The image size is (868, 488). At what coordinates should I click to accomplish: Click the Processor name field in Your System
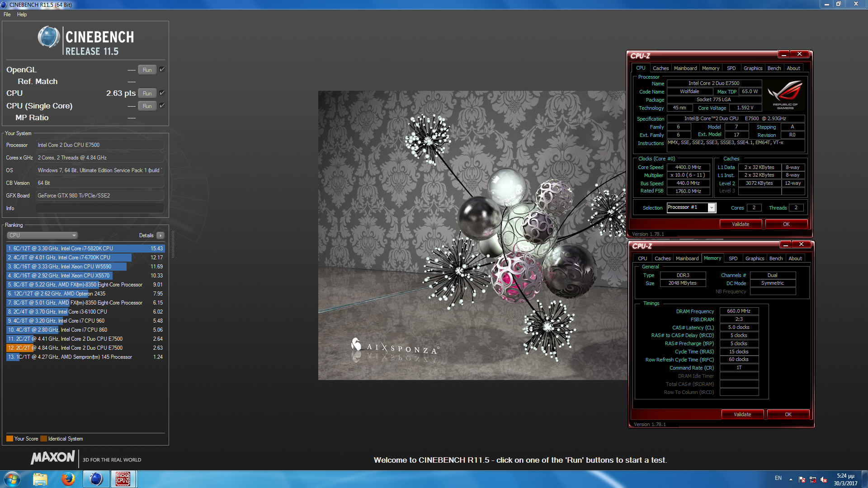pyautogui.click(x=100, y=145)
